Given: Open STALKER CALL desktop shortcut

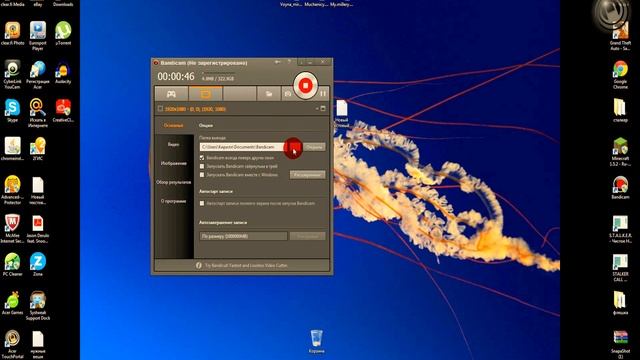Looking at the screenshot, I should (x=620, y=268).
